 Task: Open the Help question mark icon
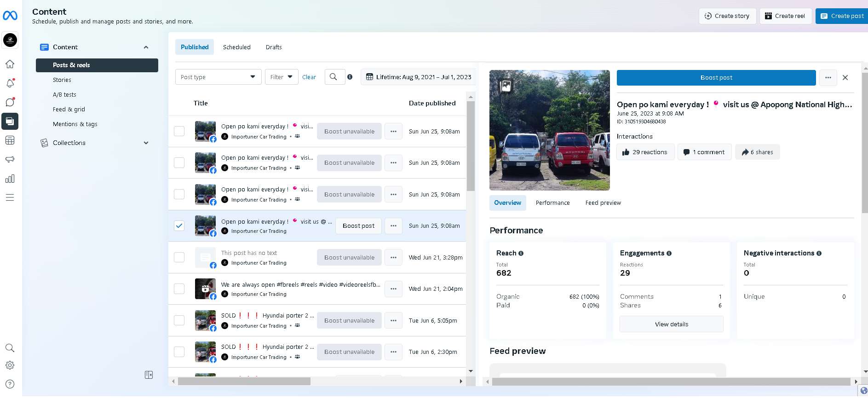[x=10, y=384]
